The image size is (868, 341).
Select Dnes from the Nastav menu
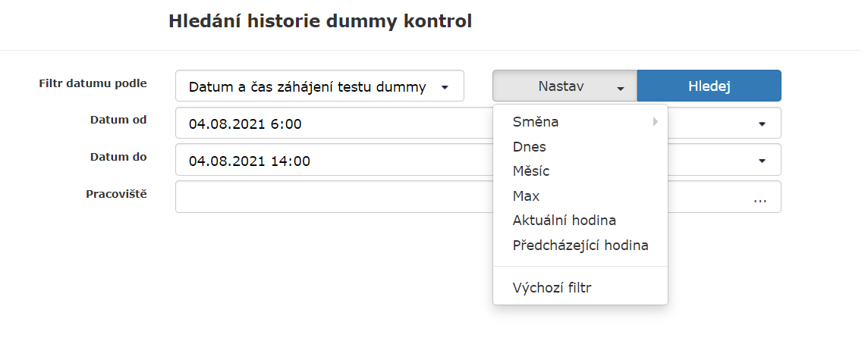coord(530,147)
